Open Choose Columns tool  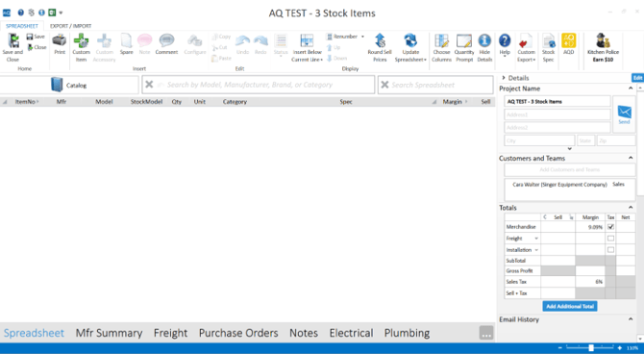click(x=441, y=48)
